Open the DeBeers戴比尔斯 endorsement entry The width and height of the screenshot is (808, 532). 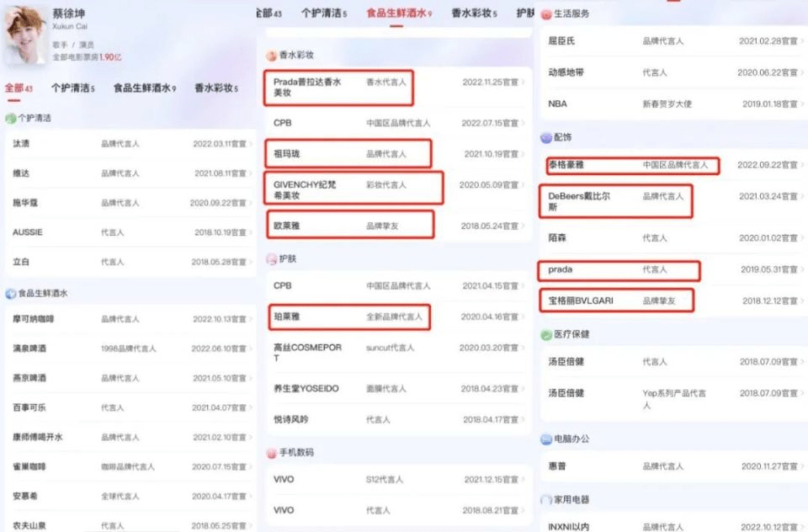pyautogui.click(x=674, y=201)
